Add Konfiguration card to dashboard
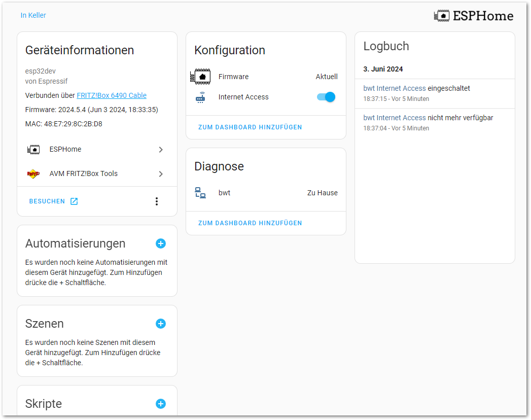Screen dimensions: 531x420 pyautogui.click(x=250, y=127)
